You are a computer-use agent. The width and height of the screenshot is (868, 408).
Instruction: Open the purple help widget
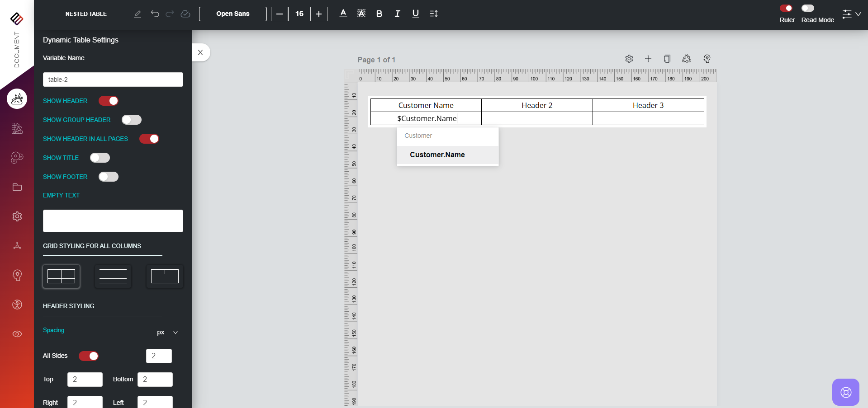pyautogui.click(x=845, y=392)
